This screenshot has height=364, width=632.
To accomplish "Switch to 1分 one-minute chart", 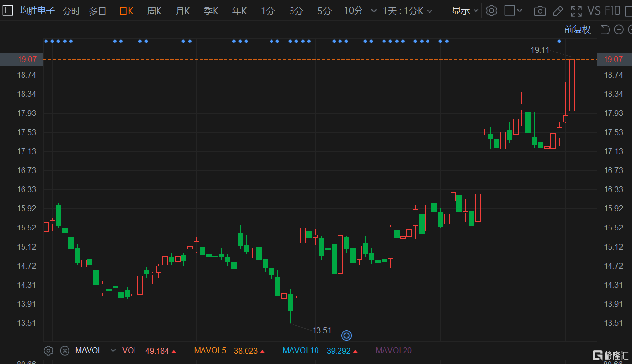I will [x=268, y=11].
